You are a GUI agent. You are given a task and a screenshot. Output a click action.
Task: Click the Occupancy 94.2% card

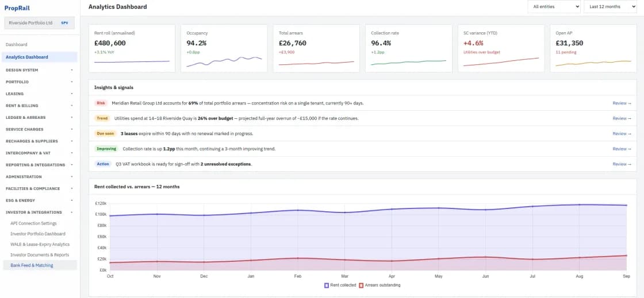(224, 48)
